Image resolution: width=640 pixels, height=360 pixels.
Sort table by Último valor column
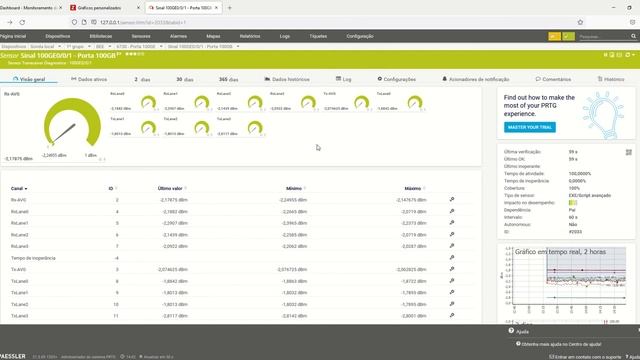pos(172,188)
